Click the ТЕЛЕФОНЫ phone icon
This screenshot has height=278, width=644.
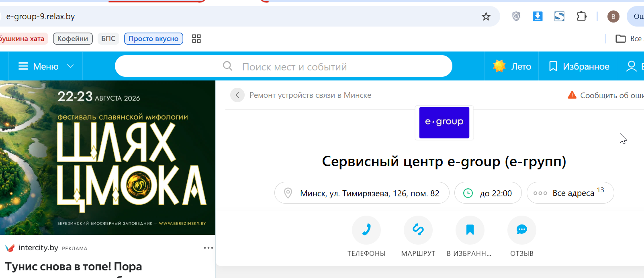(x=366, y=230)
